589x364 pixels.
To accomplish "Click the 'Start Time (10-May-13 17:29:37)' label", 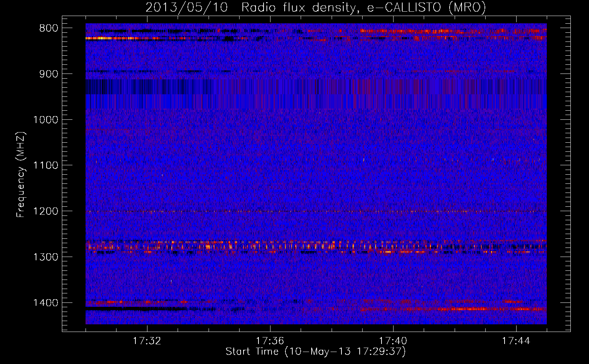I will 316,352.
